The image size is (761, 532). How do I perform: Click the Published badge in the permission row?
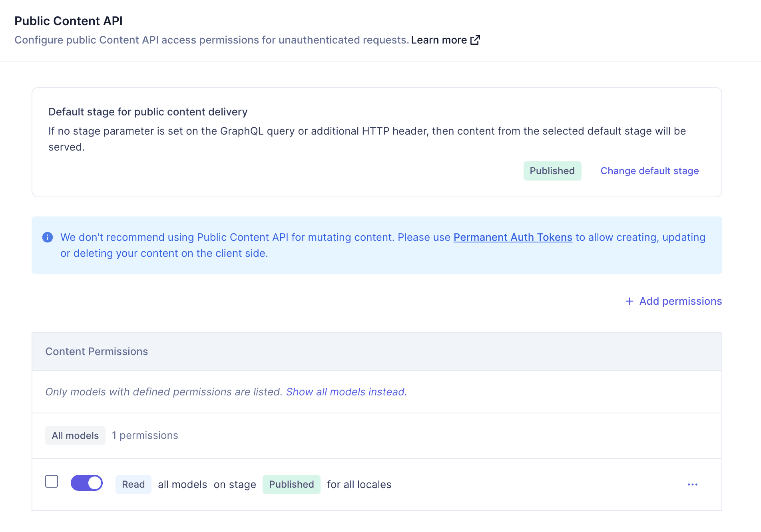(x=291, y=484)
